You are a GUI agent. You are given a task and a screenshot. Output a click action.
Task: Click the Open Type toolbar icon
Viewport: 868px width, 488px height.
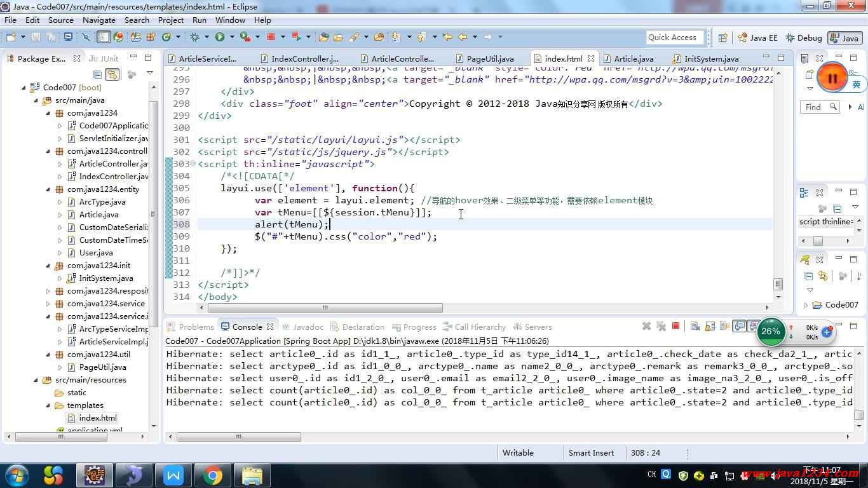point(323,37)
